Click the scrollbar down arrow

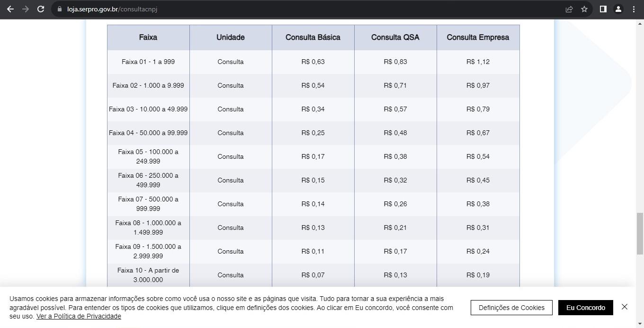click(x=640, y=324)
